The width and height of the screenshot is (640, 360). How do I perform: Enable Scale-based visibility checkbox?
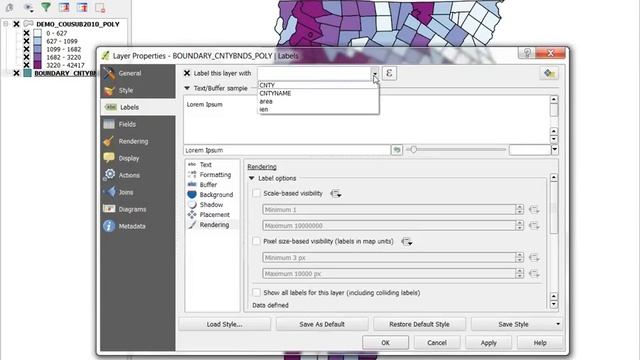pos(256,193)
